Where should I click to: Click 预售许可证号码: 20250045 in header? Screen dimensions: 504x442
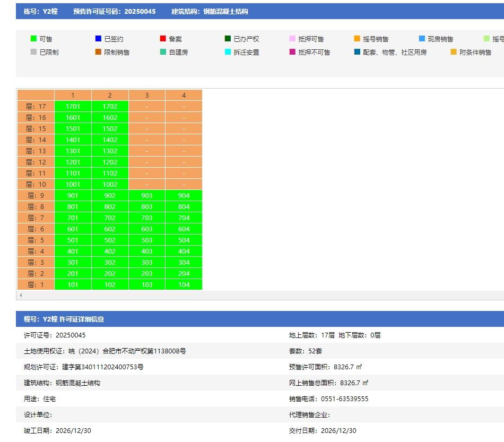[x=115, y=12]
